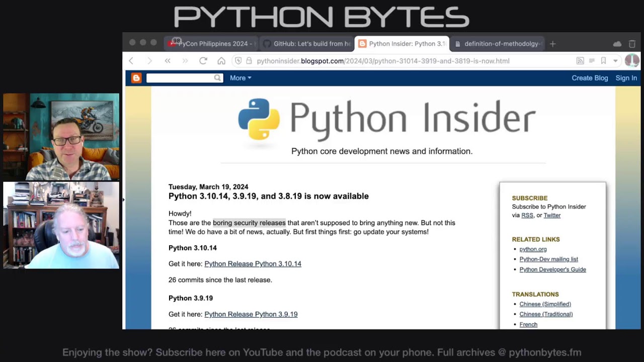Click the RSS feed icon in the address bar
The height and width of the screenshot is (362, 644).
[580, 60]
